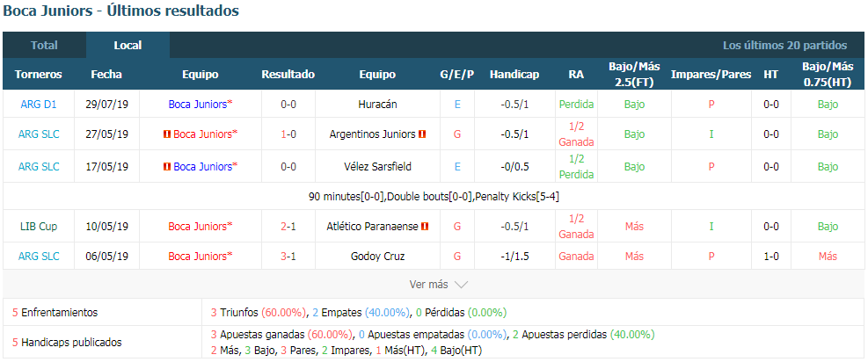Click red card icon next to Atlético Paranaense
The width and height of the screenshot is (868, 362).
pos(425,227)
